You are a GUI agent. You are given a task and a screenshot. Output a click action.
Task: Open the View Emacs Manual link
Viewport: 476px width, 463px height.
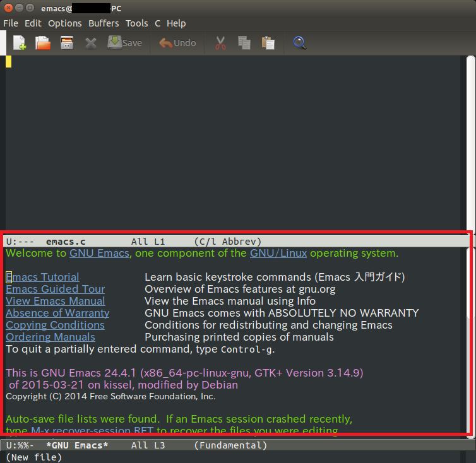pyautogui.click(x=56, y=301)
